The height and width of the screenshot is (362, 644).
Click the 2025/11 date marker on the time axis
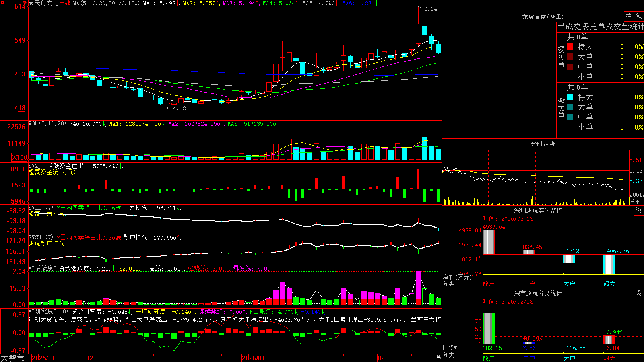coord(43,358)
